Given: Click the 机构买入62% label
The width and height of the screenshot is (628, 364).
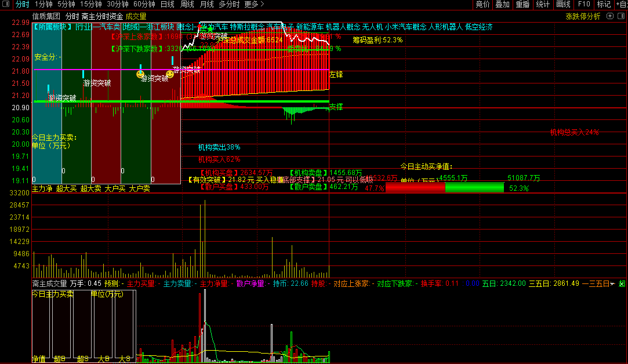Looking at the screenshot, I should pyautogui.click(x=219, y=159).
